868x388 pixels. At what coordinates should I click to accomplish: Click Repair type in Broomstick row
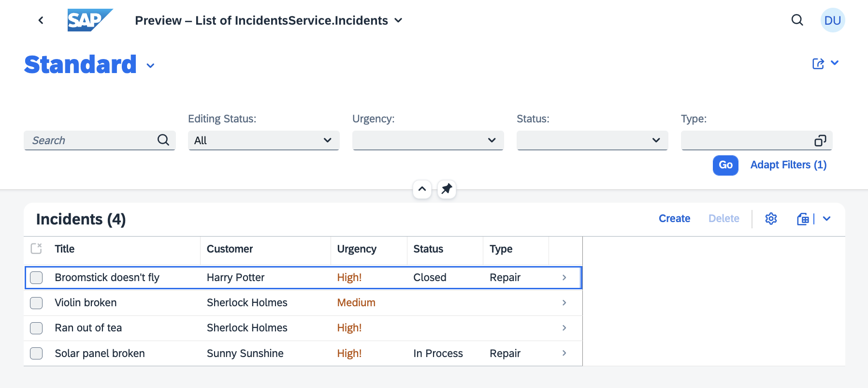point(505,278)
